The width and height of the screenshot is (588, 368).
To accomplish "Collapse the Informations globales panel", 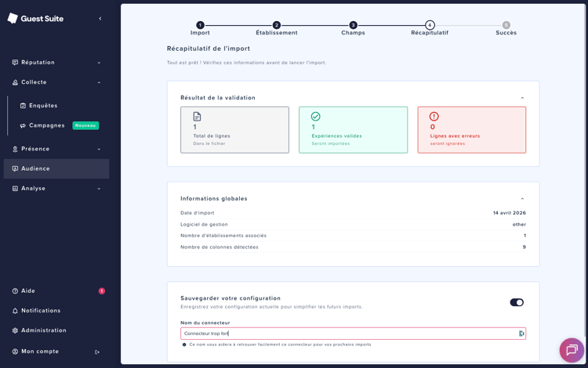I will [x=522, y=199].
